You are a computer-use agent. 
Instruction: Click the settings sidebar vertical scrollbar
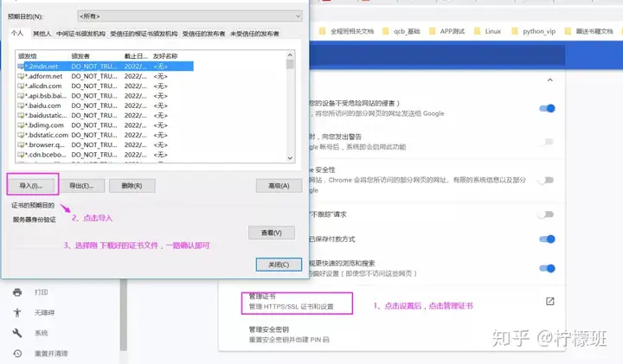(x=124, y=315)
